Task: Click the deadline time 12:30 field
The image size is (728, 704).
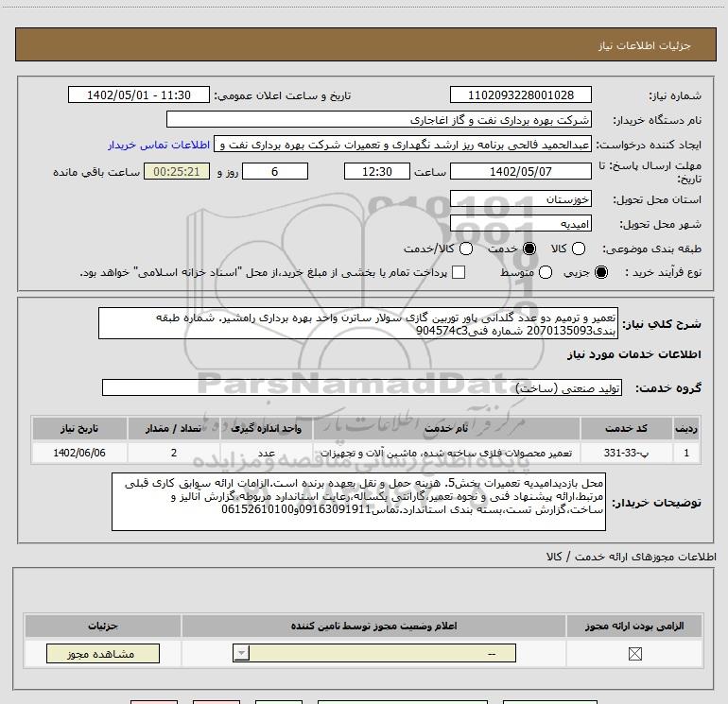Action: pos(377,171)
